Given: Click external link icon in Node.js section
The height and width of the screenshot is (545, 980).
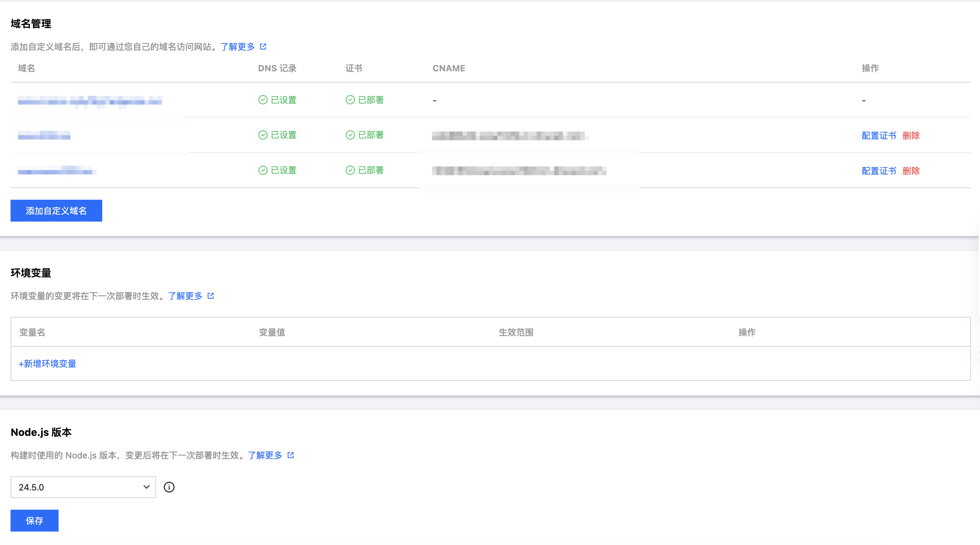Looking at the screenshot, I should coord(291,455).
